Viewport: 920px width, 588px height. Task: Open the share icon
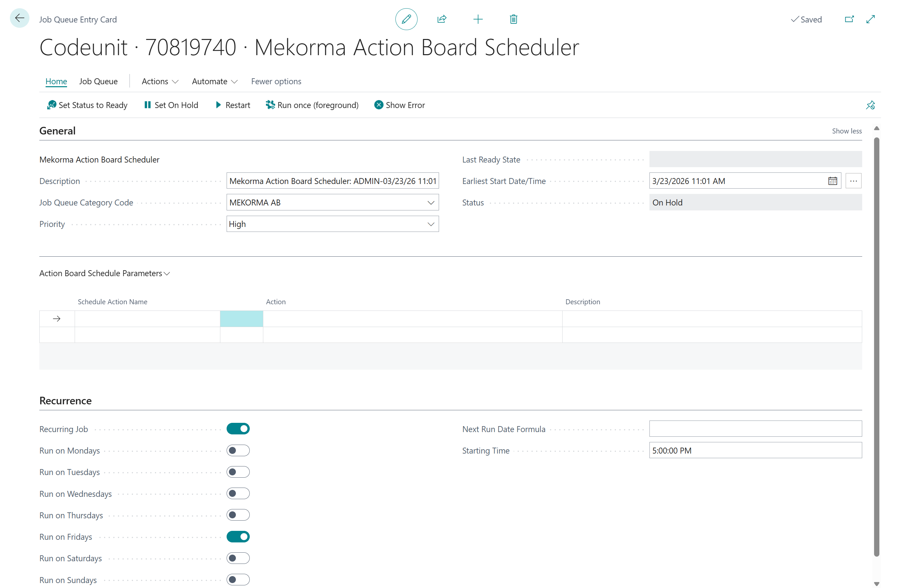coord(442,19)
